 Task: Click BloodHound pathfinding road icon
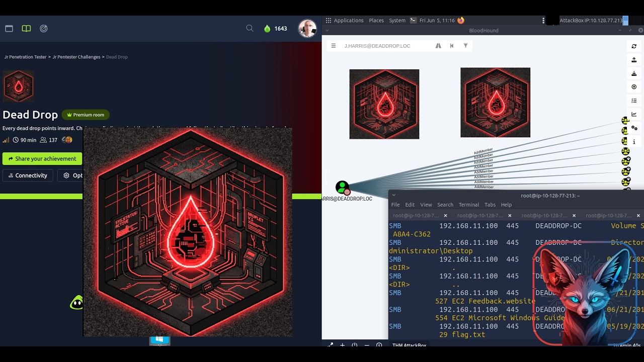[438, 46]
